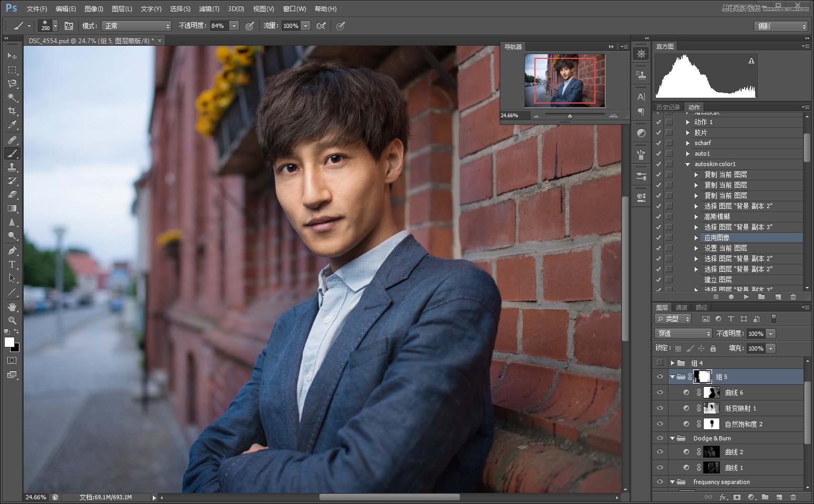Open the 滤镜 menu
Viewport: 814px width, 504px height.
[x=209, y=9]
